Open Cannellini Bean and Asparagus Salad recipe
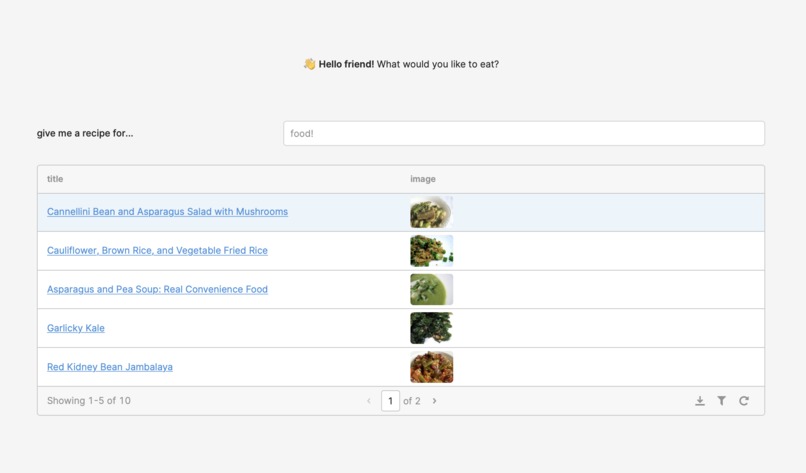This screenshot has width=806, height=473. [167, 212]
